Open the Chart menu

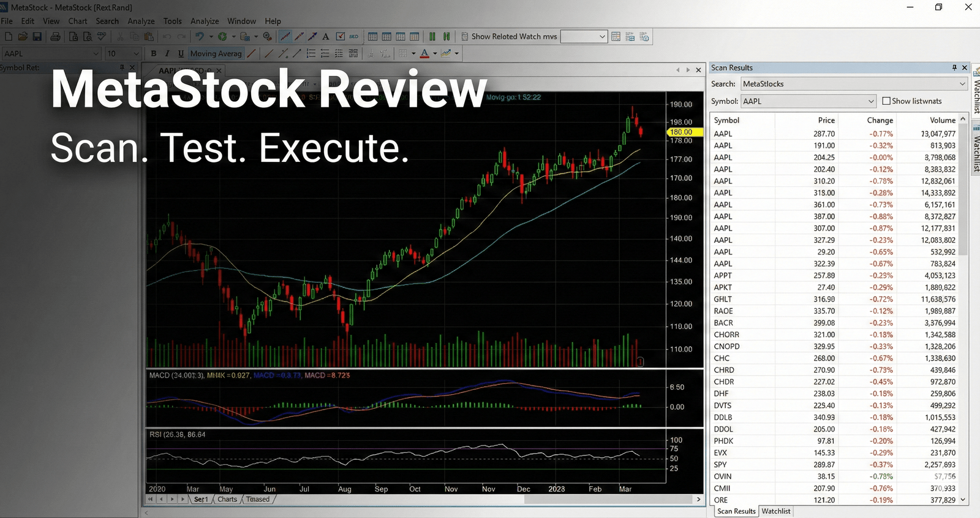(77, 21)
